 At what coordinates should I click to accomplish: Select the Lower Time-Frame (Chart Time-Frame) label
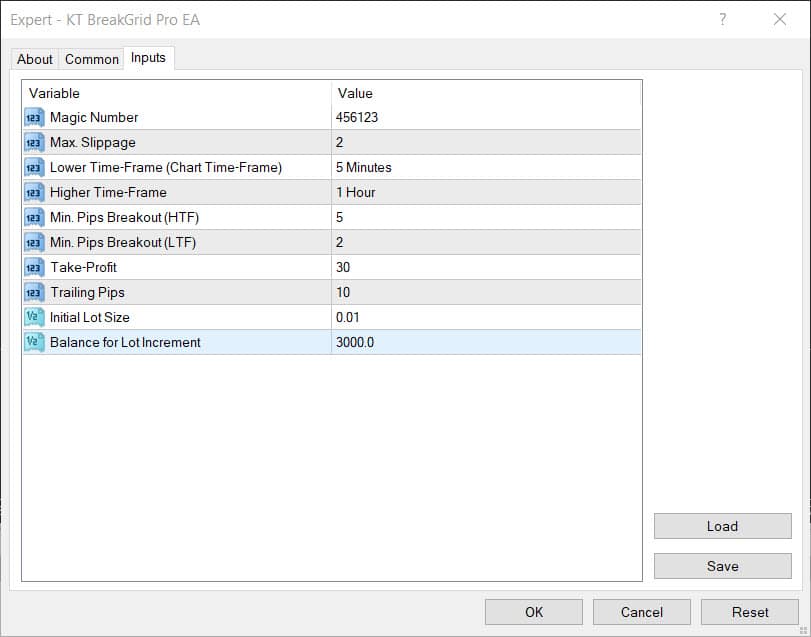166,168
